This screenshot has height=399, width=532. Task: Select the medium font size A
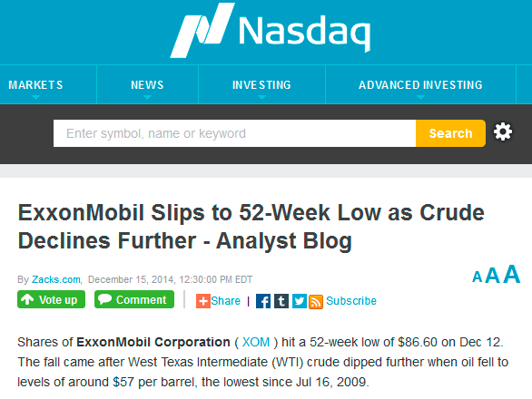pyautogui.click(x=492, y=276)
